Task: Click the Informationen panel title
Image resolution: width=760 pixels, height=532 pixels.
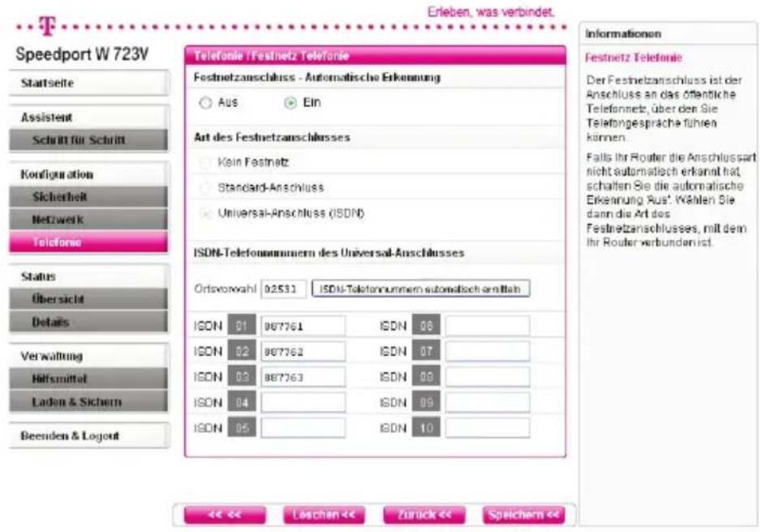Action: (623, 34)
